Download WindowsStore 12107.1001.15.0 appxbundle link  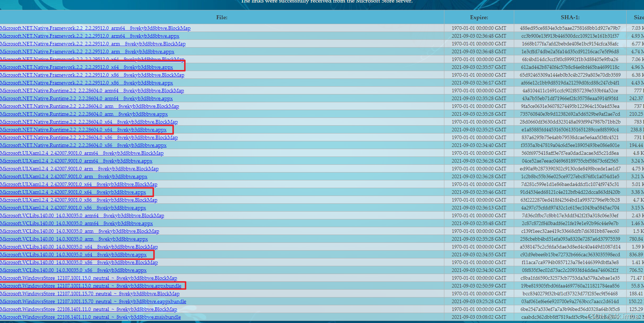91,286
